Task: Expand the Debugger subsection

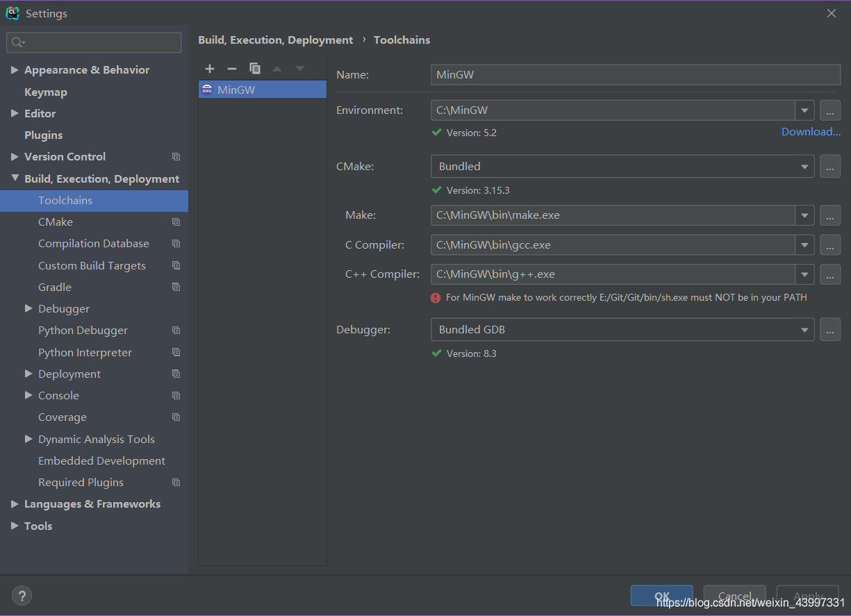Action: pos(28,308)
